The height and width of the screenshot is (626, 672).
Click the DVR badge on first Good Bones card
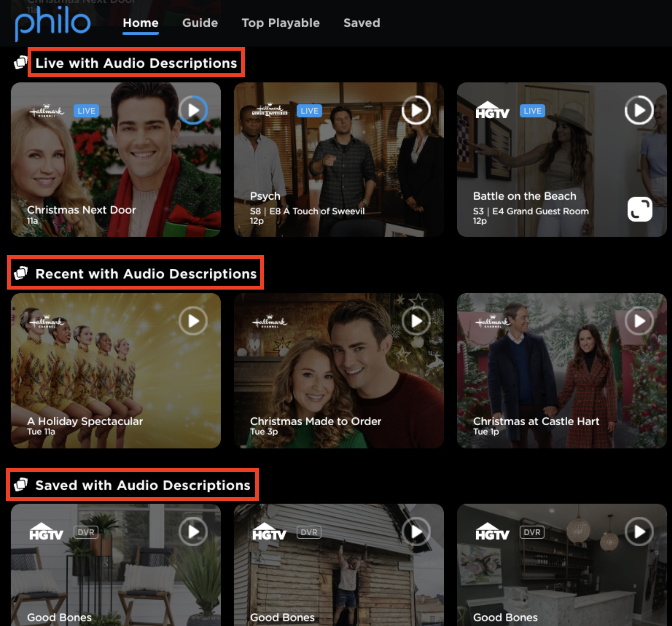click(x=86, y=532)
